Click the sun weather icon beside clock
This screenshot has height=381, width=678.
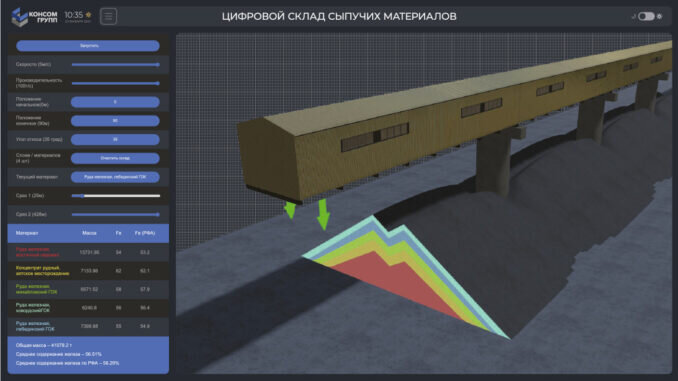(x=88, y=15)
